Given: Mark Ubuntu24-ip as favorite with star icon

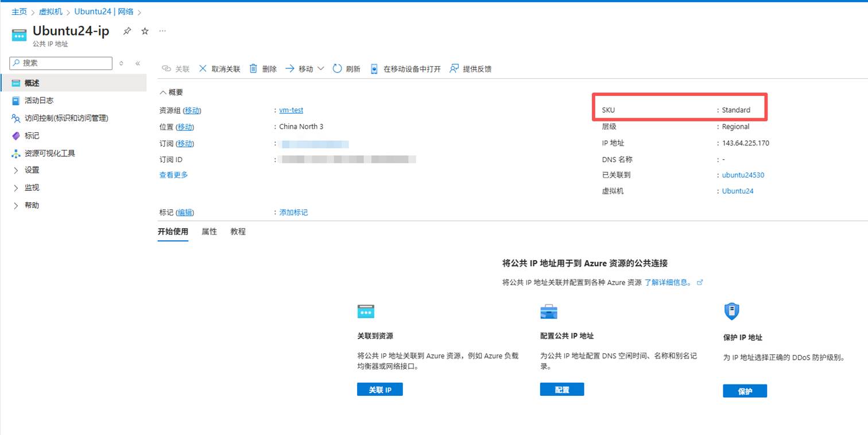Looking at the screenshot, I should [145, 31].
